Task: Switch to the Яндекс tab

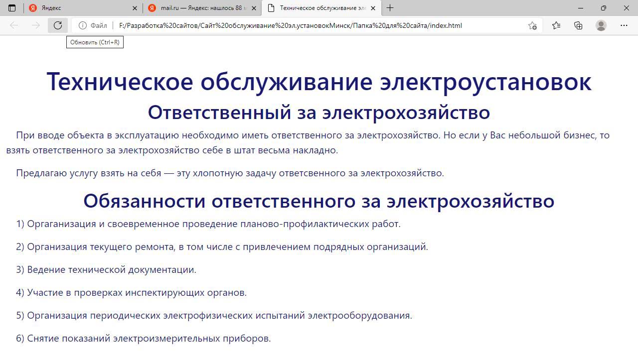Action: [75, 8]
